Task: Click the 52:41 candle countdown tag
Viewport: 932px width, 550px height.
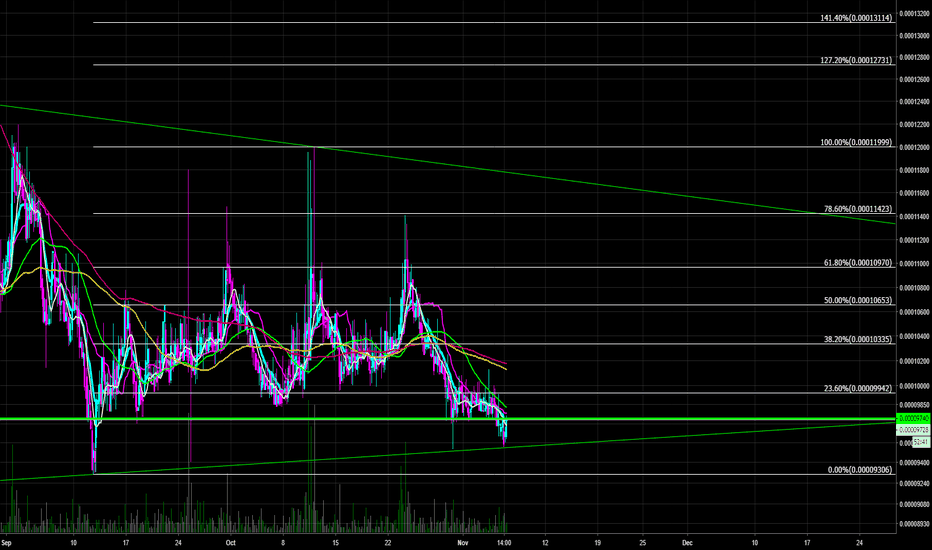Action: click(x=921, y=442)
